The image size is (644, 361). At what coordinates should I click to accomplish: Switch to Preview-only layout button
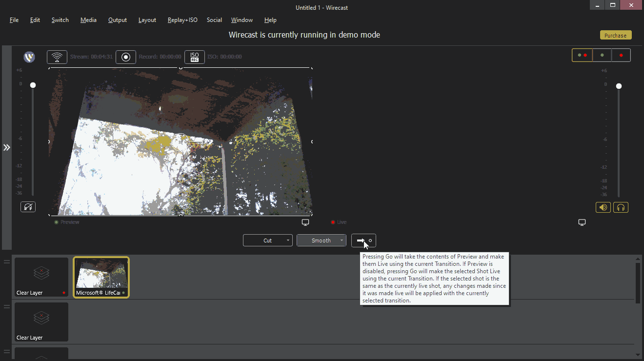[x=602, y=55]
